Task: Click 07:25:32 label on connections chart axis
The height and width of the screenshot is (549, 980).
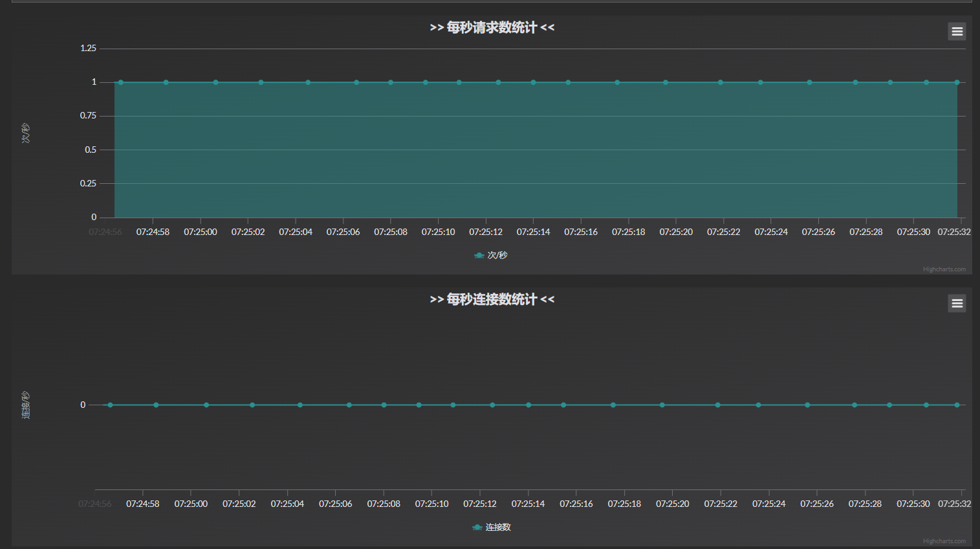Action: click(954, 504)
